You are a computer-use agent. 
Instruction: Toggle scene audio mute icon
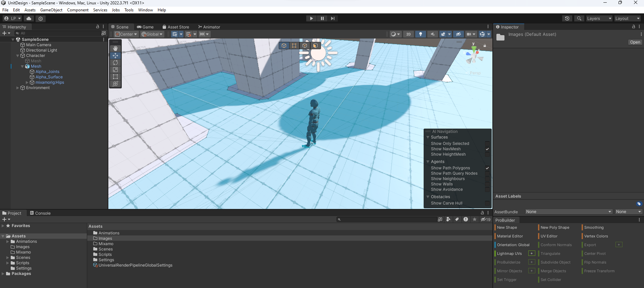coord(433,34)
